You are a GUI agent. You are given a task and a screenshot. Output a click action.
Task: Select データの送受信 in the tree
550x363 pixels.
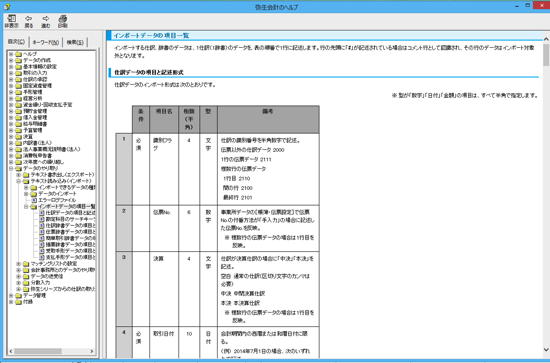47,276
